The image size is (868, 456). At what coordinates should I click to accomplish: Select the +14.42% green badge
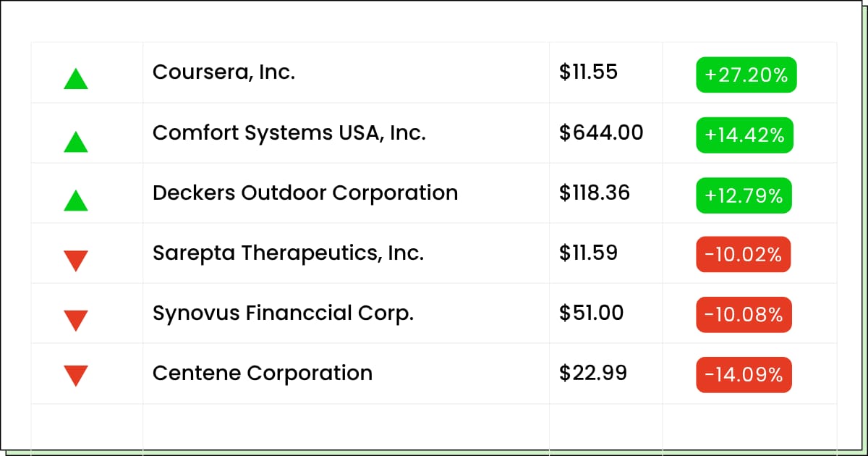[x=745, y=135]
